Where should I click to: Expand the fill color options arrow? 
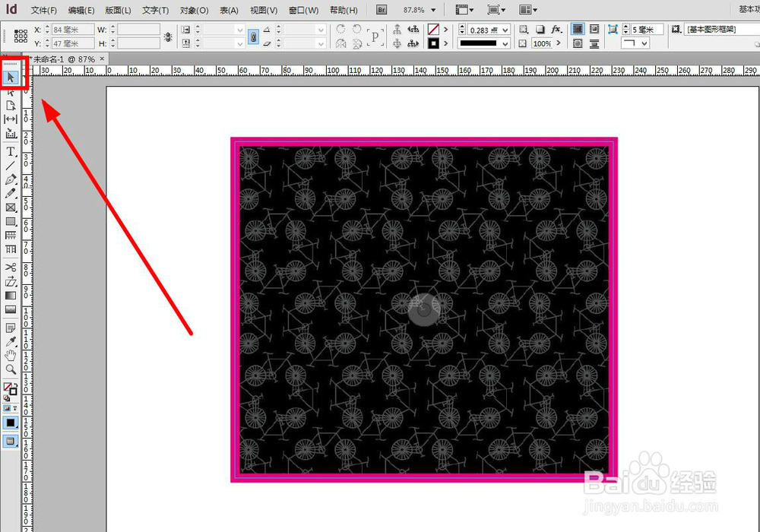446,30
